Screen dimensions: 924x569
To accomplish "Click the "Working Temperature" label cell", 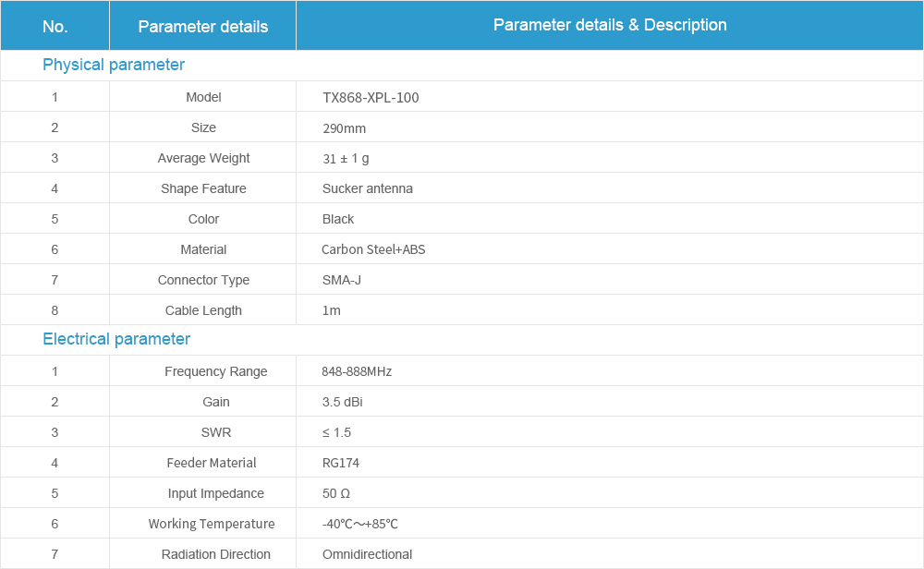I will 212,524.
